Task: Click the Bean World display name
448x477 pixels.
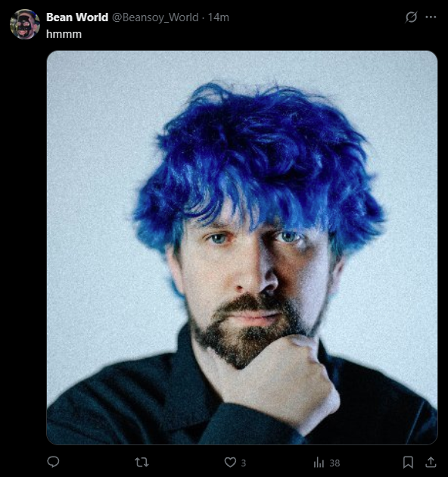Action: [x=77, y=17]
